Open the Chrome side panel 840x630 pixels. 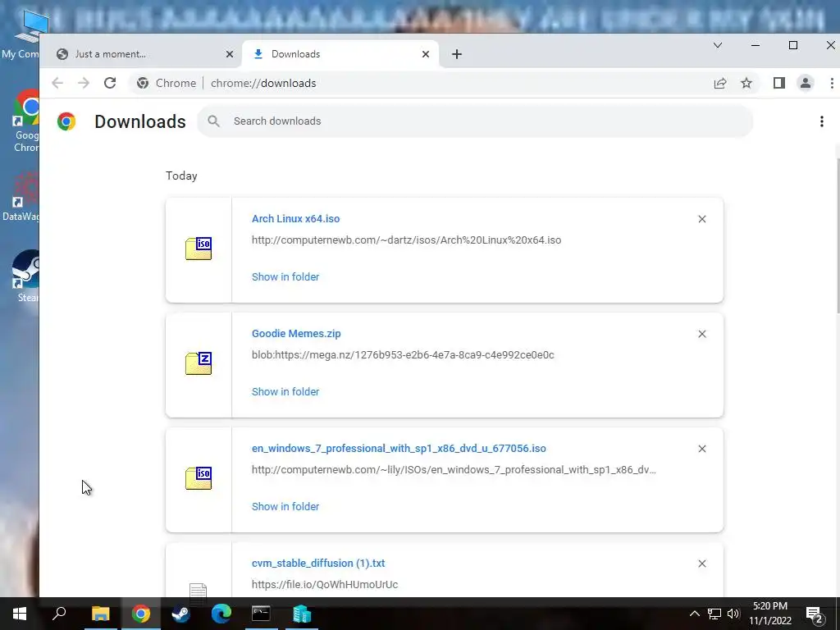(779, 83)
